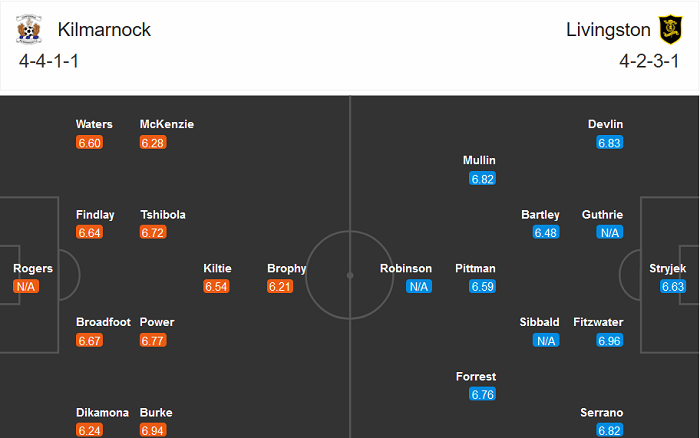Click the Livingston club crest icon
The width and height of the screenshot is (700, 438).
point(667,30)
